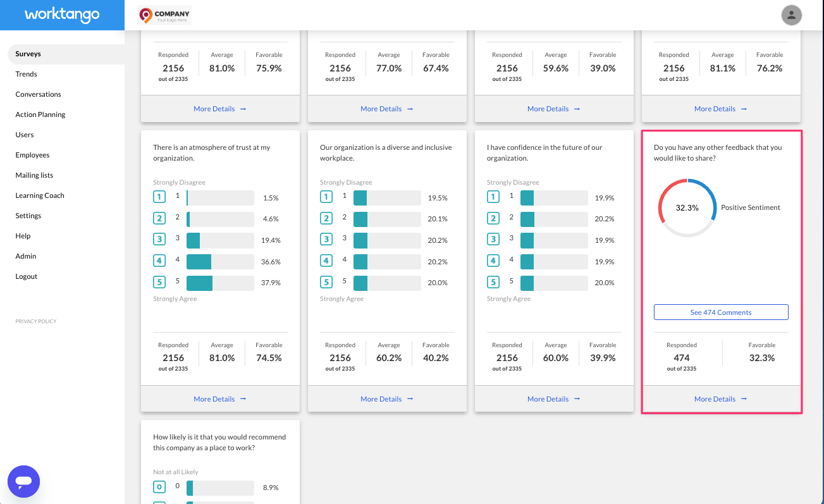This screenshot has width=824, height=504.
Task: Open Action Planning
Action: click(40, 114)
